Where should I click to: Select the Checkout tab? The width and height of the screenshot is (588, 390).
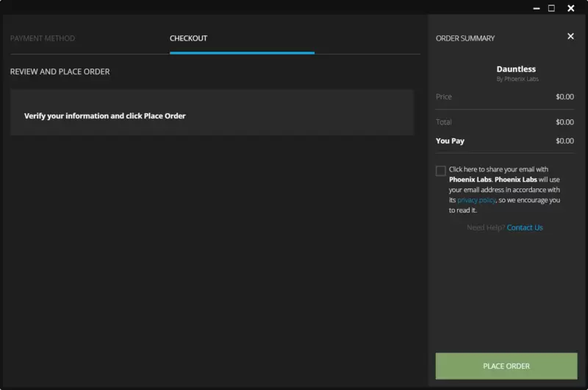pos(188,38)
